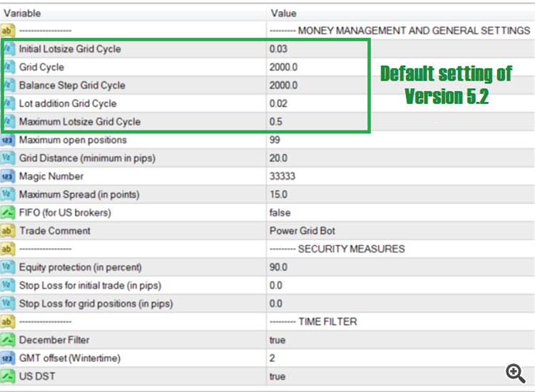Viewport: 535px width, 392px height.
Task: Edit the Lot addition value 0.02
Action: pos(278,103)
